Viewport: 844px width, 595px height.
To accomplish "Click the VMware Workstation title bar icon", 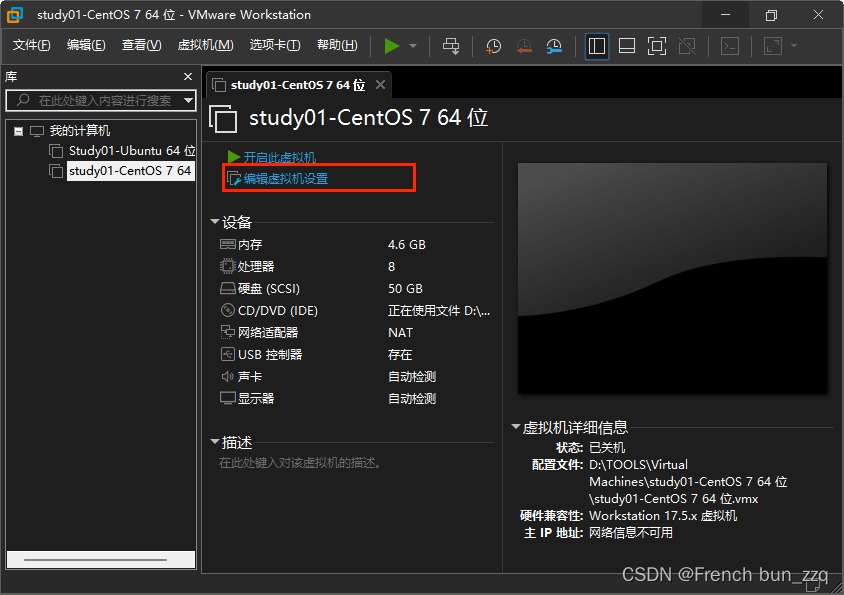I will [15, 15].
